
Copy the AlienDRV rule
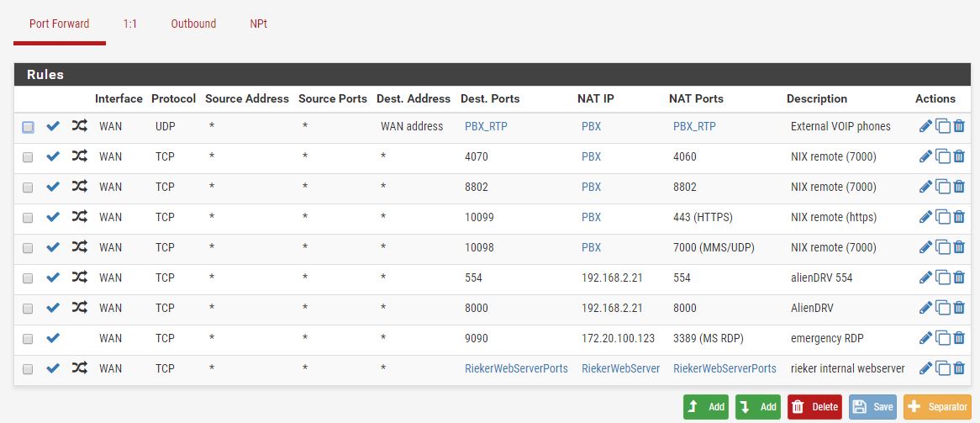tap(942, 309)
